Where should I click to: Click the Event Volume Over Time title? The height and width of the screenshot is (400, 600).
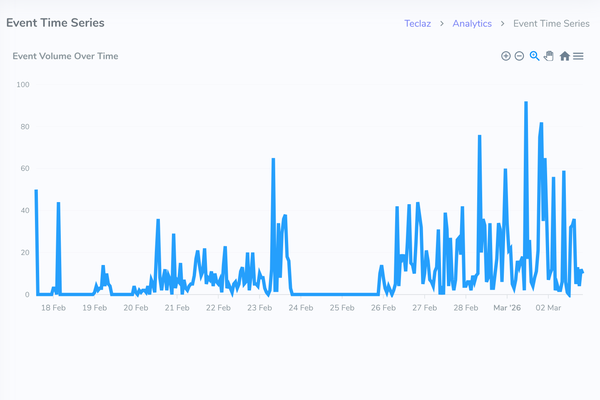click(65, 56)
